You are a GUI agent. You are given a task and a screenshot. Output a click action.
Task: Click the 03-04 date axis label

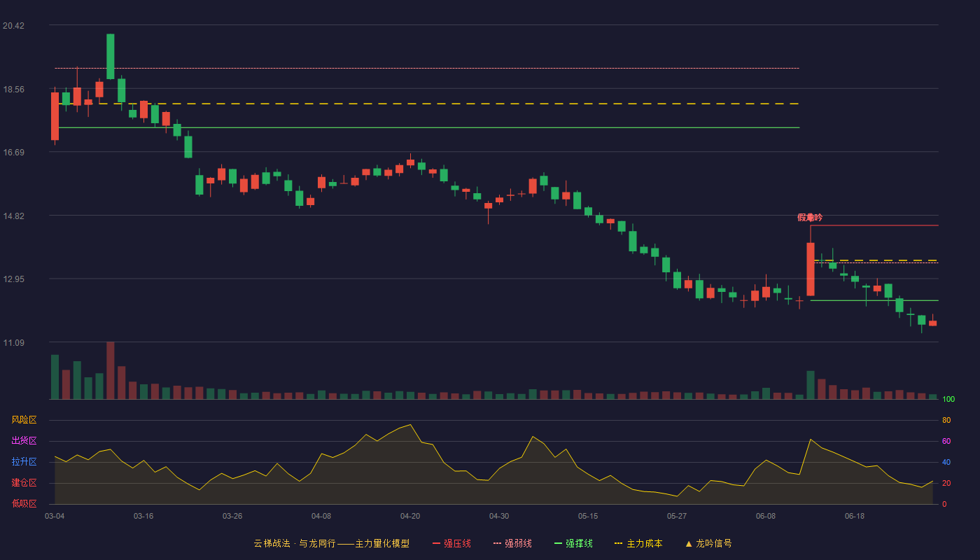pyautogui.click(x=55, y=516)
